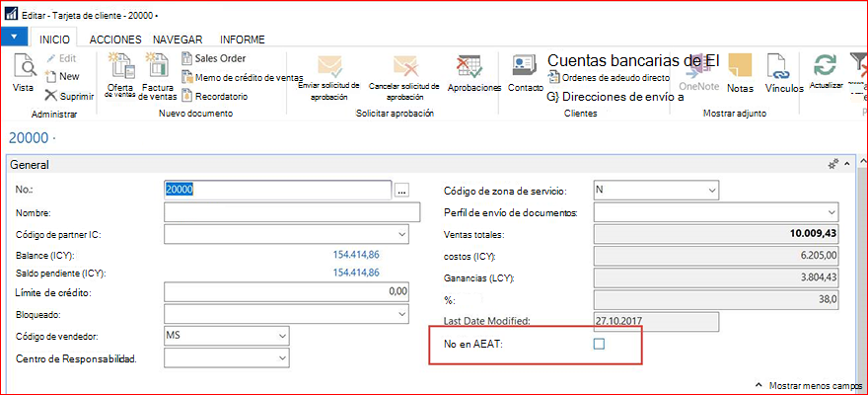Create a Recordatorio document

(215, 97)
